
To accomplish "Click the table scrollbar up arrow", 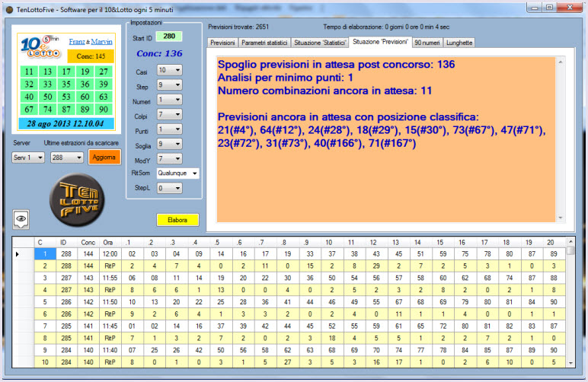I will coord(570,242).
